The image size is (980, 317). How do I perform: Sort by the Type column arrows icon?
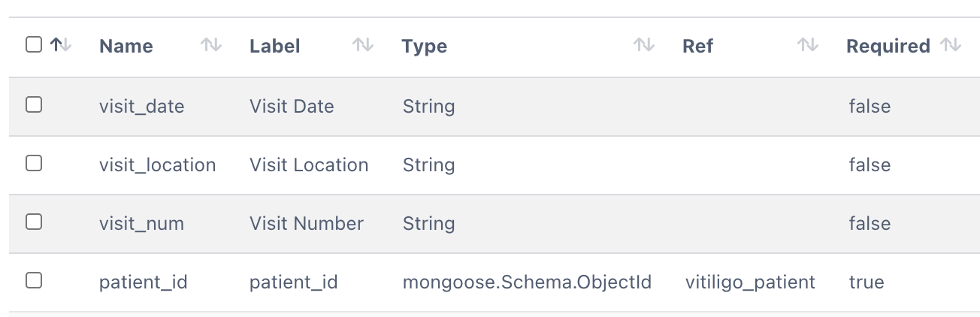[644, 46]
